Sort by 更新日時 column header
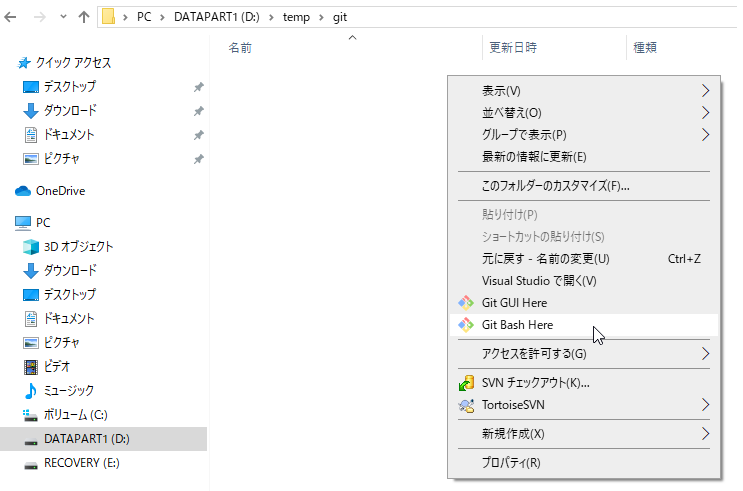 (x=513, y=47)
